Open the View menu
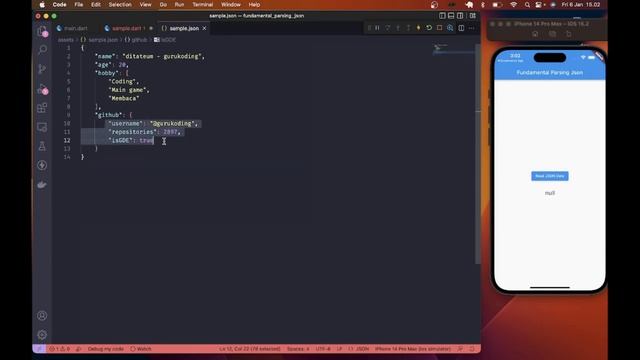The height and width of the screenshot is (360, 640). (145, 4)
